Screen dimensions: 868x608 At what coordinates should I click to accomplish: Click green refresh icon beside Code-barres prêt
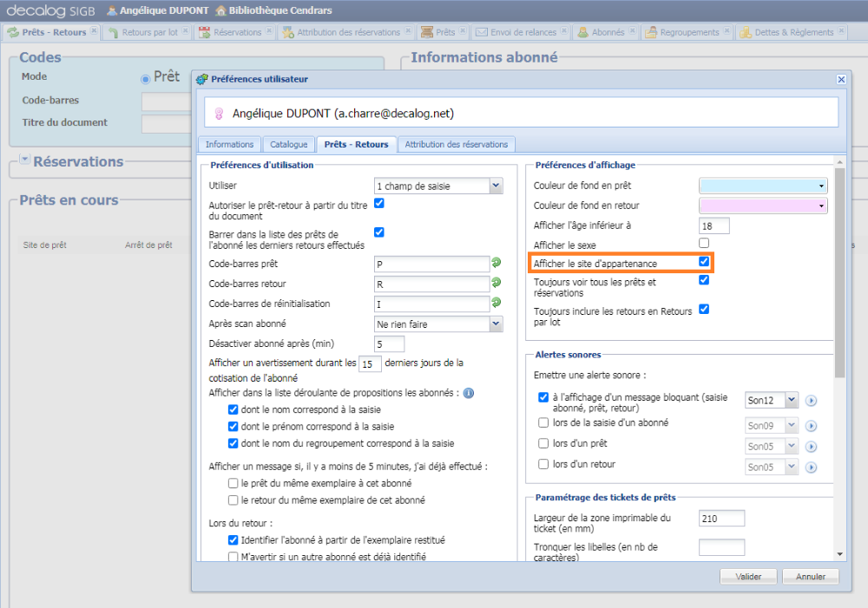(496, 263)
